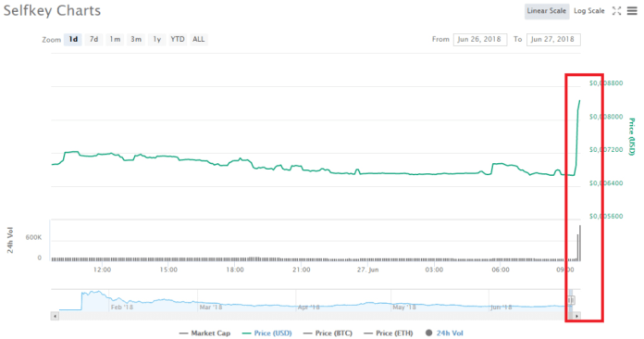Screen dimensions: 644x339
Task: Click the 06:00 time axis label
Action: [501, 270]
